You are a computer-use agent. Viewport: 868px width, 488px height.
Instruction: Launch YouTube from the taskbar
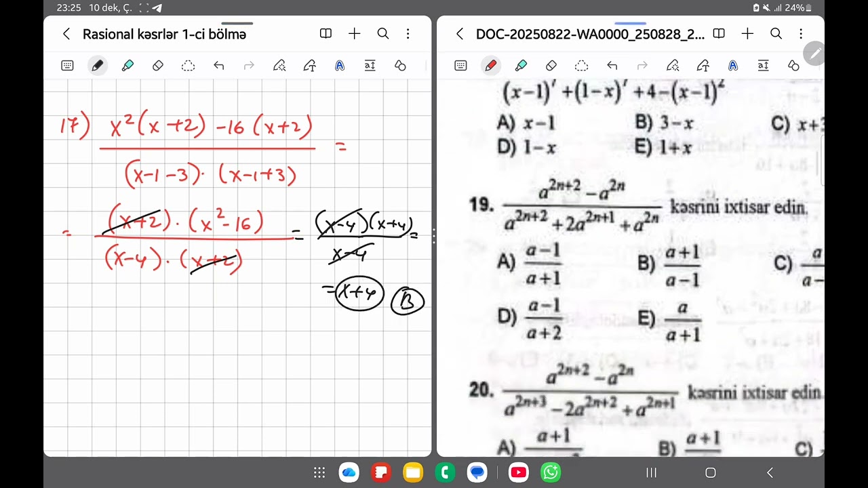click(x=518, y=472)
